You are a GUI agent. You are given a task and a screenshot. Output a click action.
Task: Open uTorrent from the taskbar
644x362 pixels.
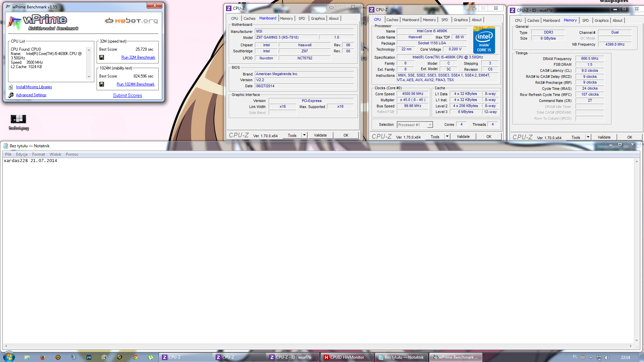pos(151,357)
